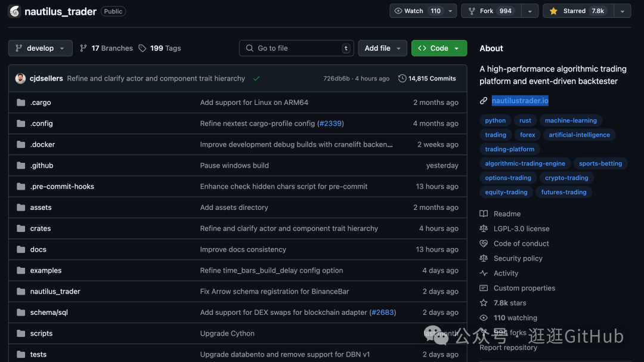Image resolution: width=644 pixels, height=362 pixels.
Task: Open the .docker folder icon
Action: [21, 144]
